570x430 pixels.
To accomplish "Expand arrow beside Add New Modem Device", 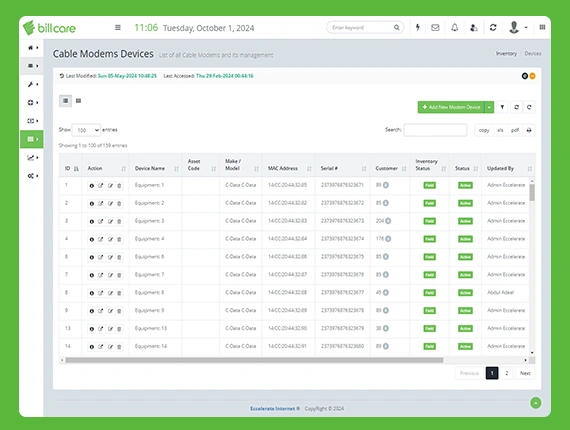I will (x=489, y=107).
